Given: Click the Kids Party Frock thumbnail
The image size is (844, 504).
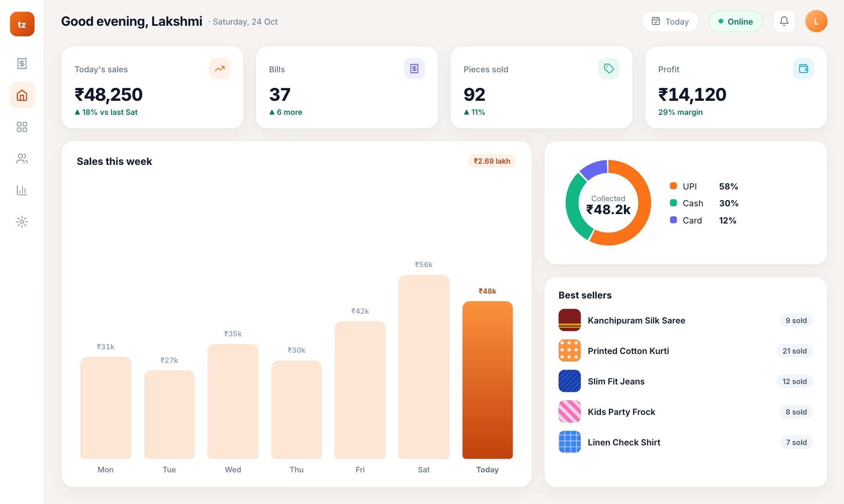Looking at the screenshot, I should [x=570, y=411].
